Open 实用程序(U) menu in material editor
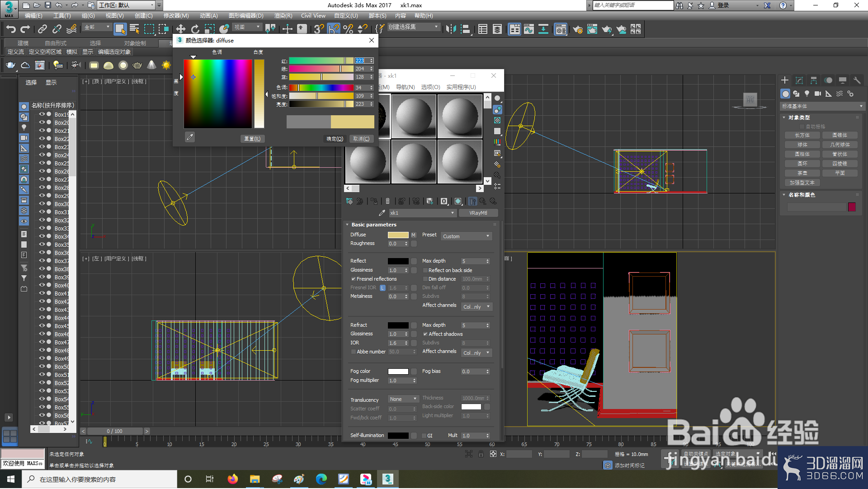 [461, 87]
